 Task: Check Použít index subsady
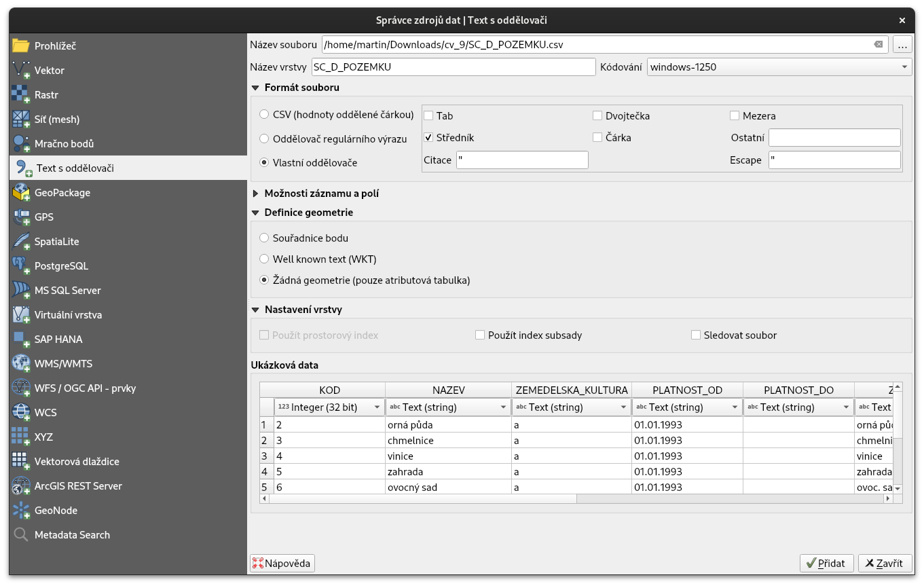coord(480,335)
